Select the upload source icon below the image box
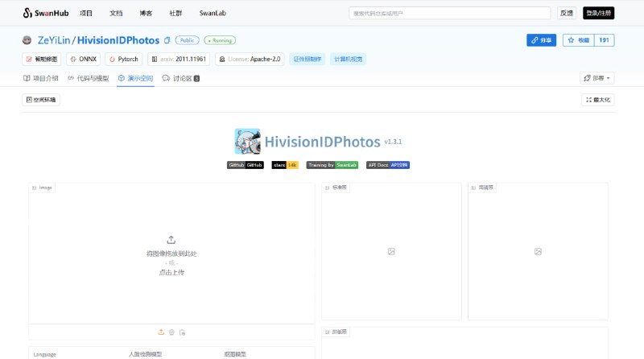The image size is (644, 359). pos(161,332)
